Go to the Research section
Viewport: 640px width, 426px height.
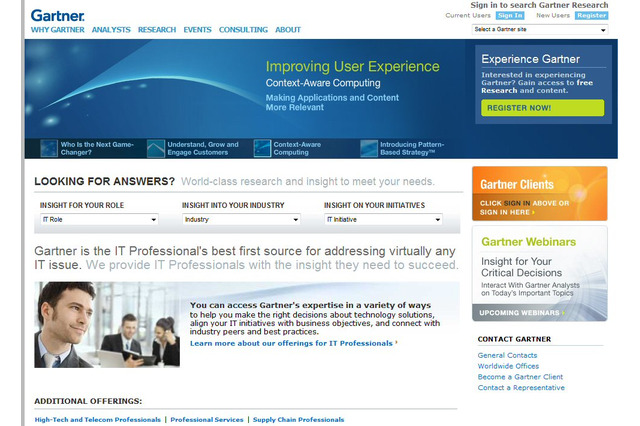click(x=157, y=30)
